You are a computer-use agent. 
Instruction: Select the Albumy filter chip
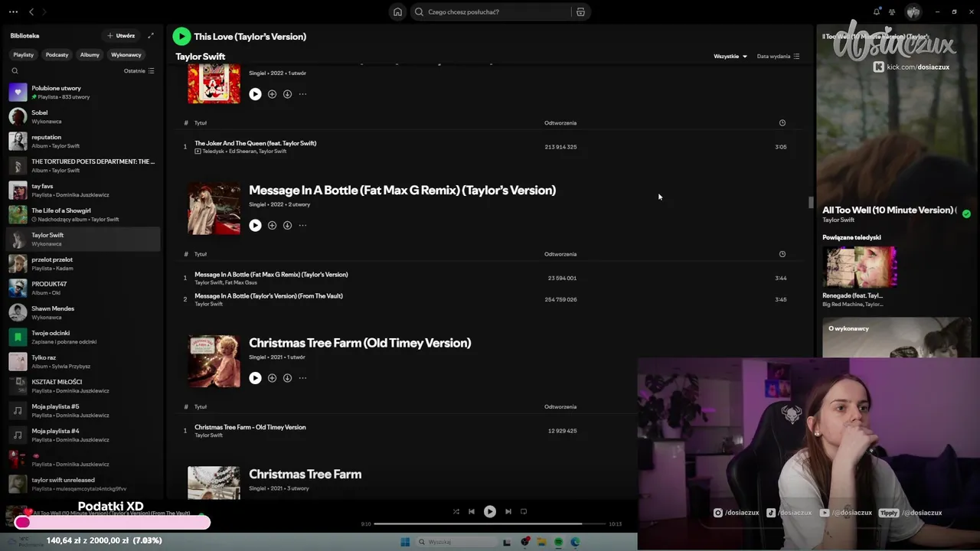(90, 54)
